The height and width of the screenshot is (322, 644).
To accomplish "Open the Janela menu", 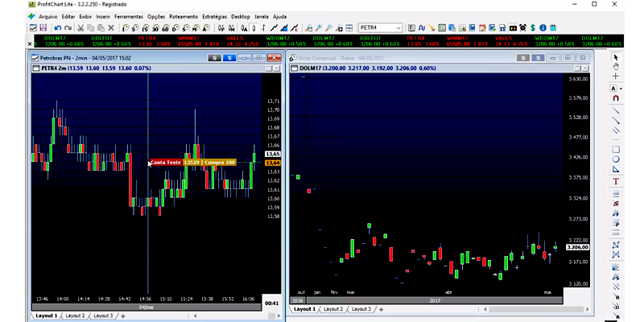I will (262, 17).
